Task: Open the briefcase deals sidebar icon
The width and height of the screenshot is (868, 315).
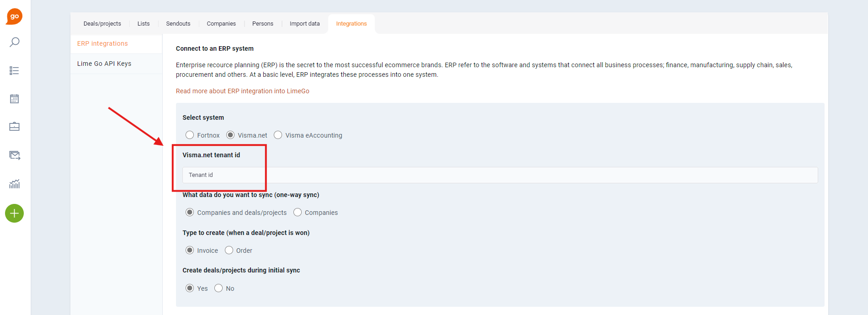Action: tap(14, 127)
